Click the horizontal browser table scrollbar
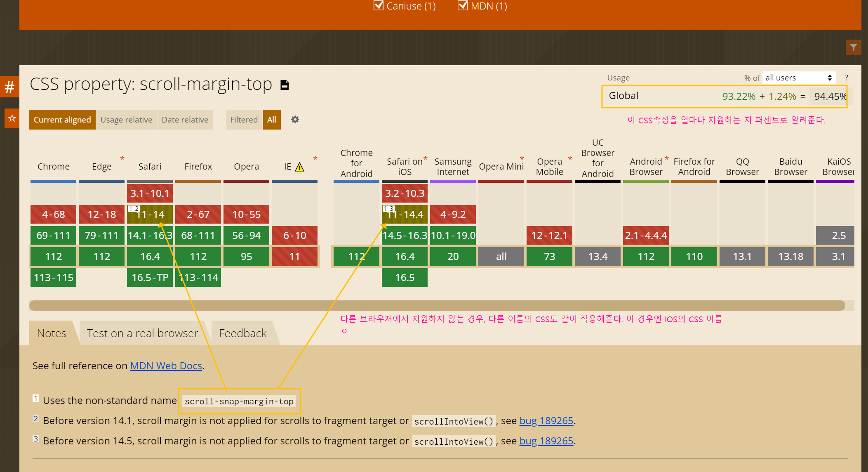Screen dimensions: 868x472 [437, 305]
